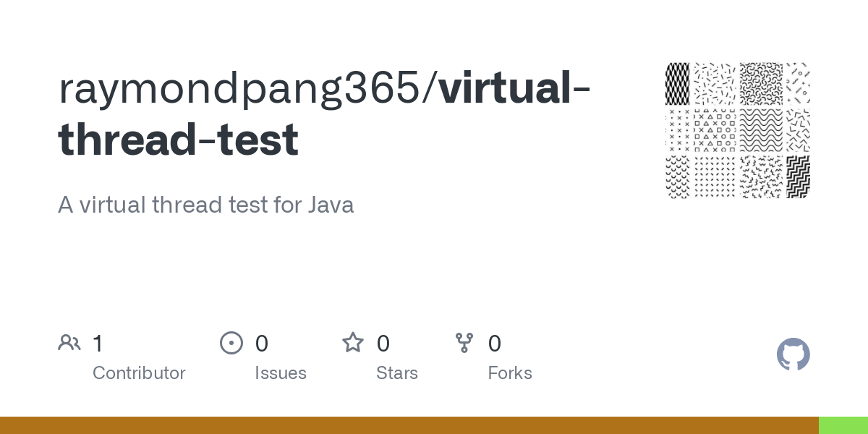Click the Issues label

coord(281,373)
